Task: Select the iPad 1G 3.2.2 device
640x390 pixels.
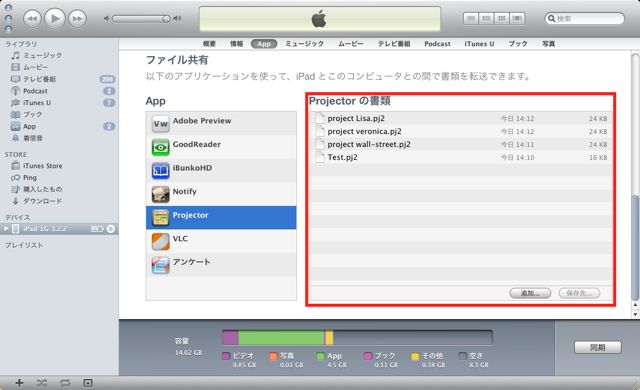Action: (x=59, y=229)
